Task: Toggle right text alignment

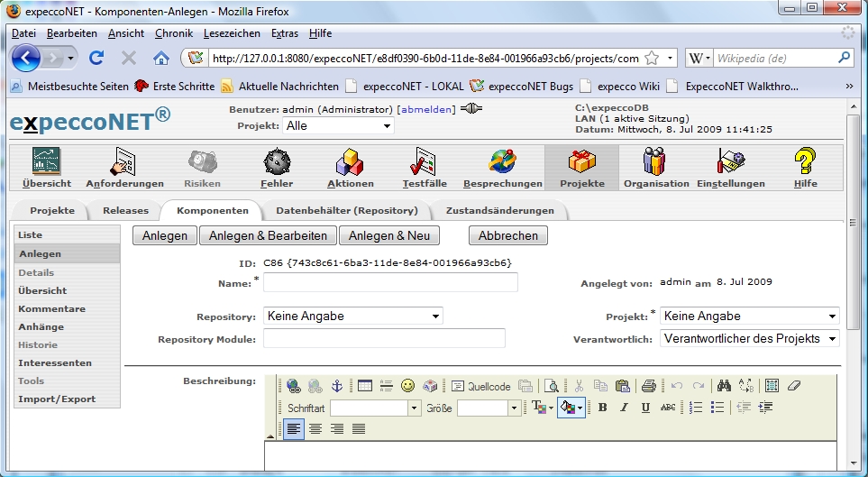Action: [x=337, y=429]
